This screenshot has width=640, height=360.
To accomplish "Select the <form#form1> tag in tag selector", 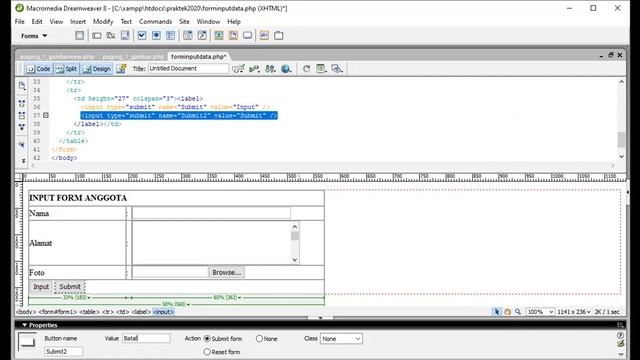I will click(58, 312).
